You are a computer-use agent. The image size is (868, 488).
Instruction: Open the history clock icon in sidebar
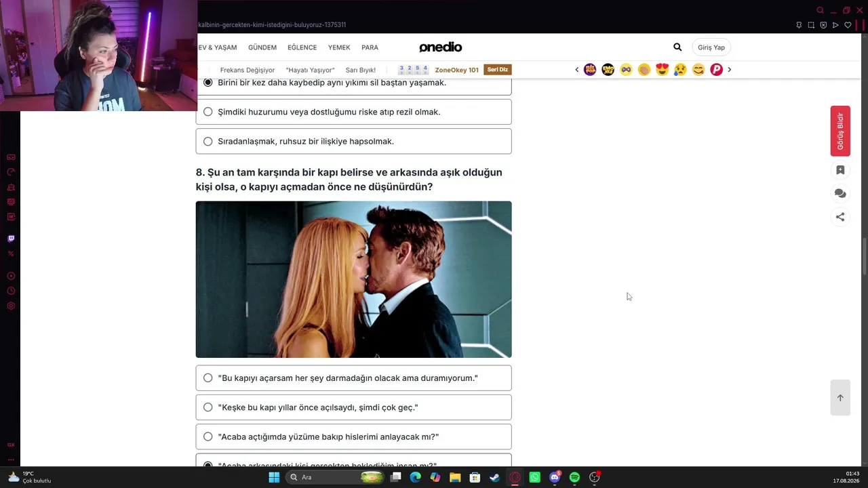(11, 291)
